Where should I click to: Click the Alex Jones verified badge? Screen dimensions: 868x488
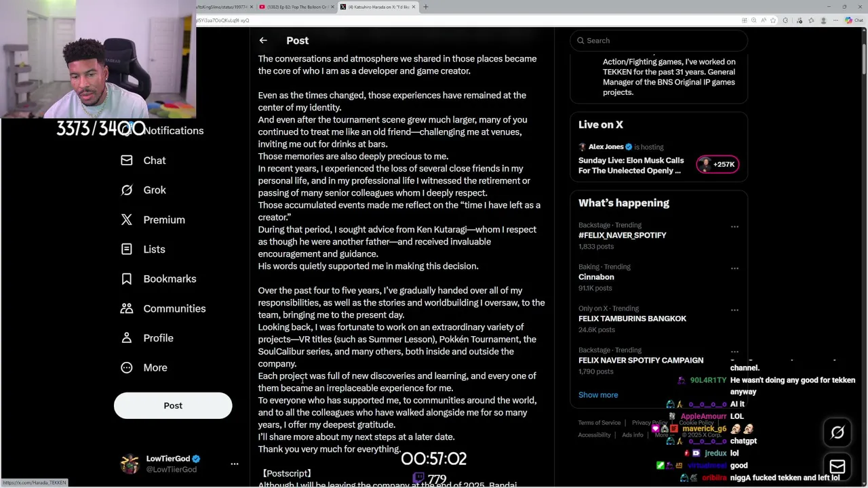(629, 147)
